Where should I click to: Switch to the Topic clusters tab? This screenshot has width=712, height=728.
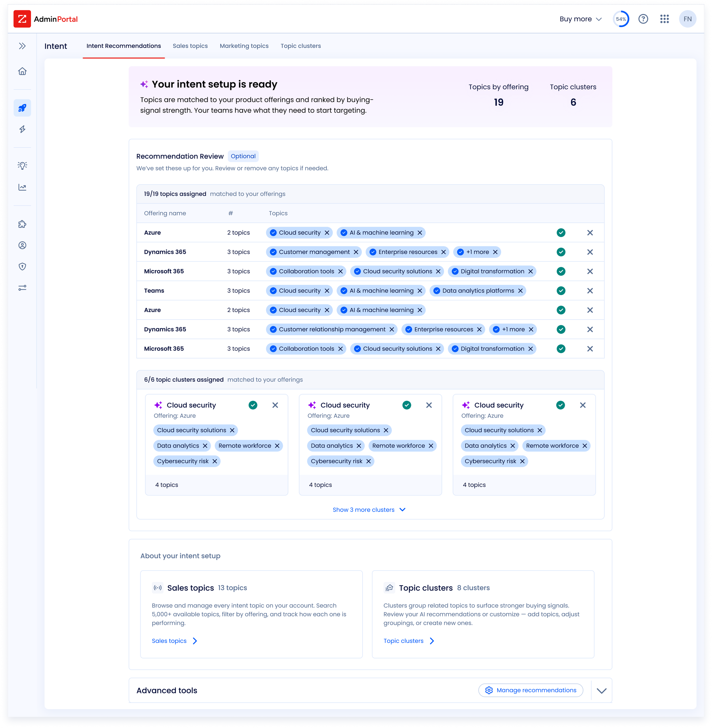pyautogui.click(x=301, y=46)
